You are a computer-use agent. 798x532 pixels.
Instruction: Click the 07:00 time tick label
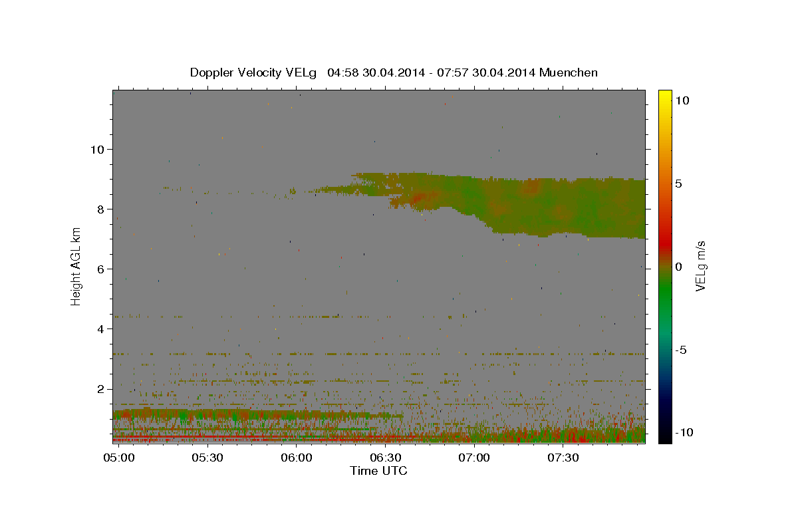point(475,458)
